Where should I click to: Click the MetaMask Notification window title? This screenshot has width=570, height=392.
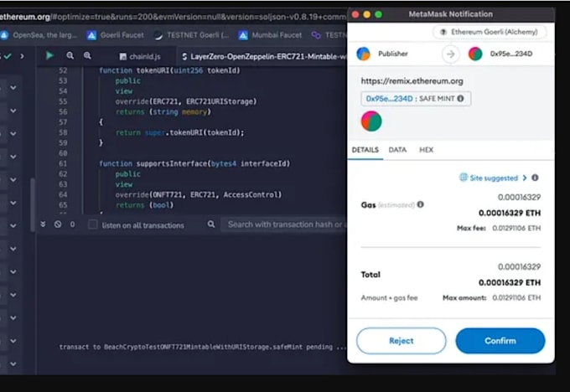(x=451, y=14)
